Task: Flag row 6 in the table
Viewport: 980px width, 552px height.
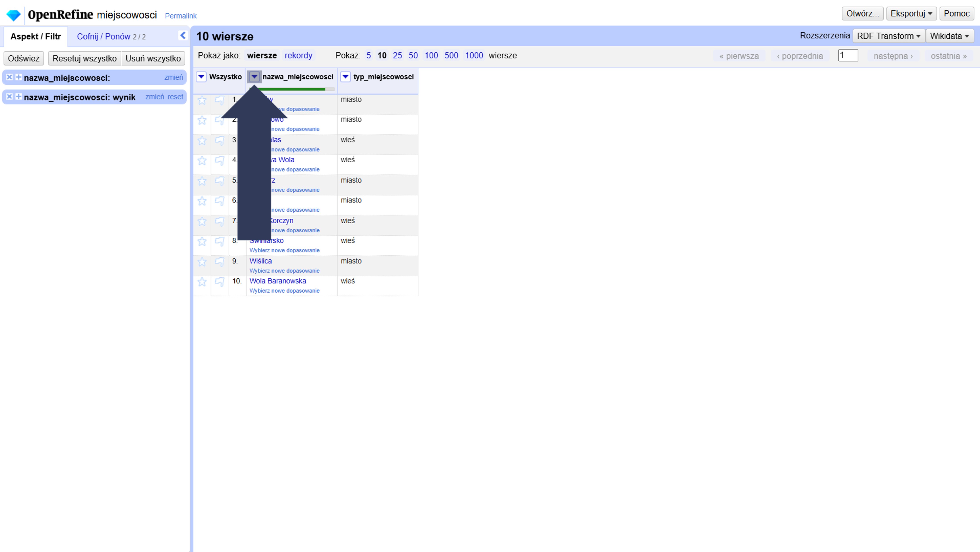Action: [219, 201]
